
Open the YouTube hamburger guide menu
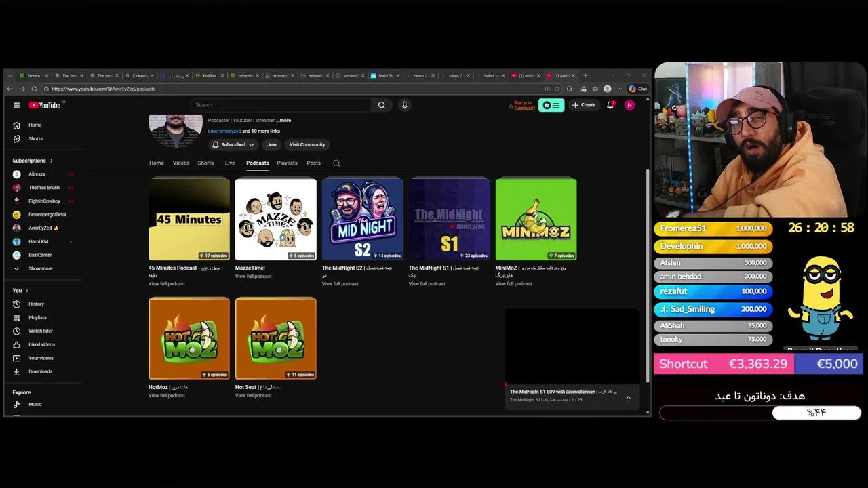click(16, 105)
